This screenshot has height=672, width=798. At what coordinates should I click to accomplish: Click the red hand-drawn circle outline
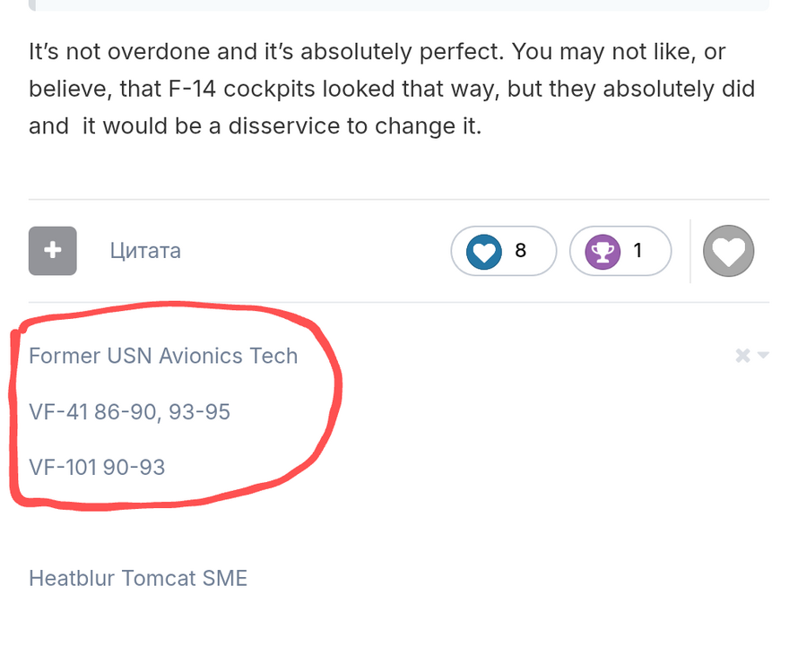[x=337, y=385]
